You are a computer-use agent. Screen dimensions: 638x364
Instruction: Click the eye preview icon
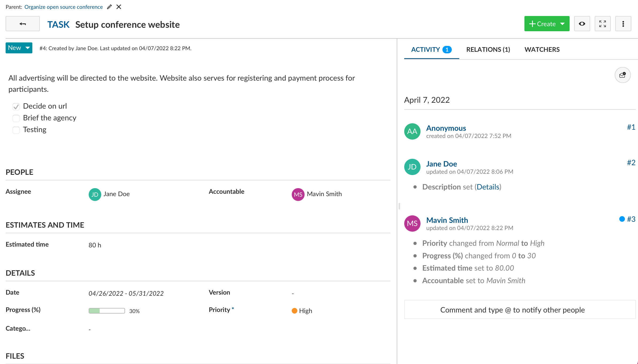[x=582, y=24]
